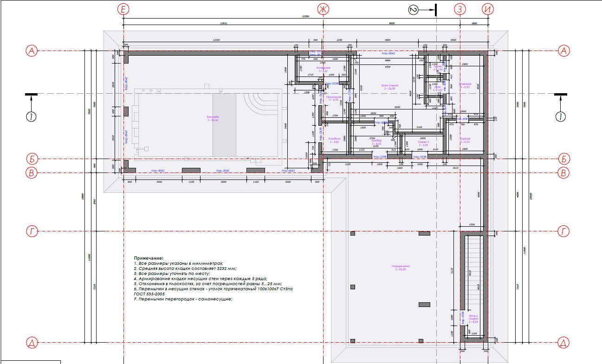Select the 4700 dimension in Зона отдыха

coord(387,67)
